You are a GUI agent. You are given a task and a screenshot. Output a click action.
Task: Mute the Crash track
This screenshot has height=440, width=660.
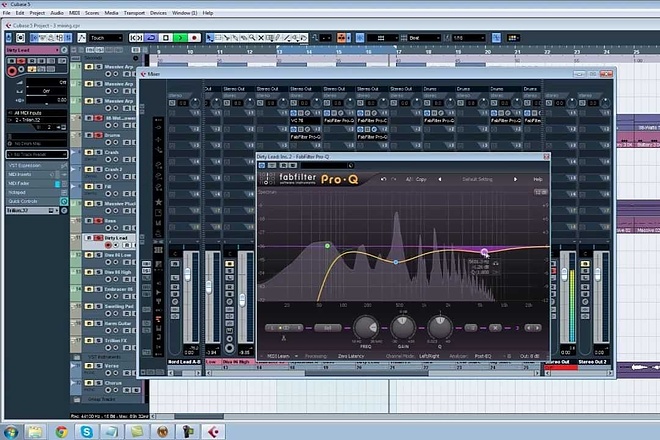click(89, 152)
